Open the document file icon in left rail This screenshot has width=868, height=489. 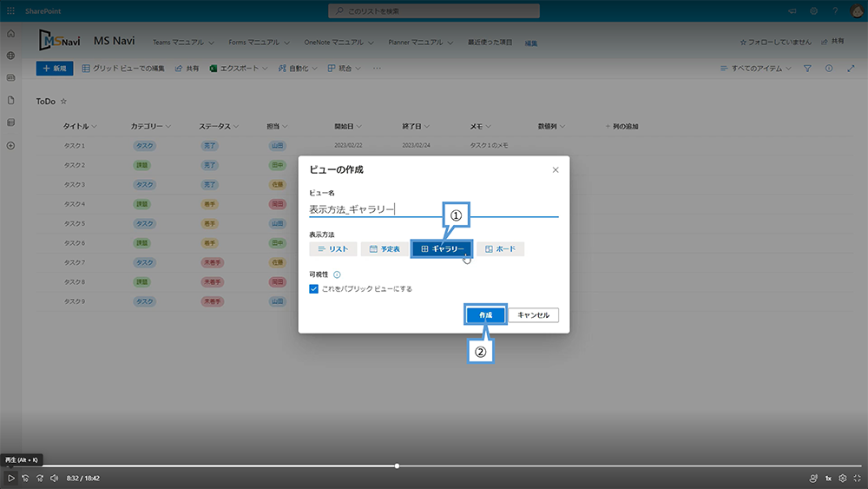(x=10, y=100)
